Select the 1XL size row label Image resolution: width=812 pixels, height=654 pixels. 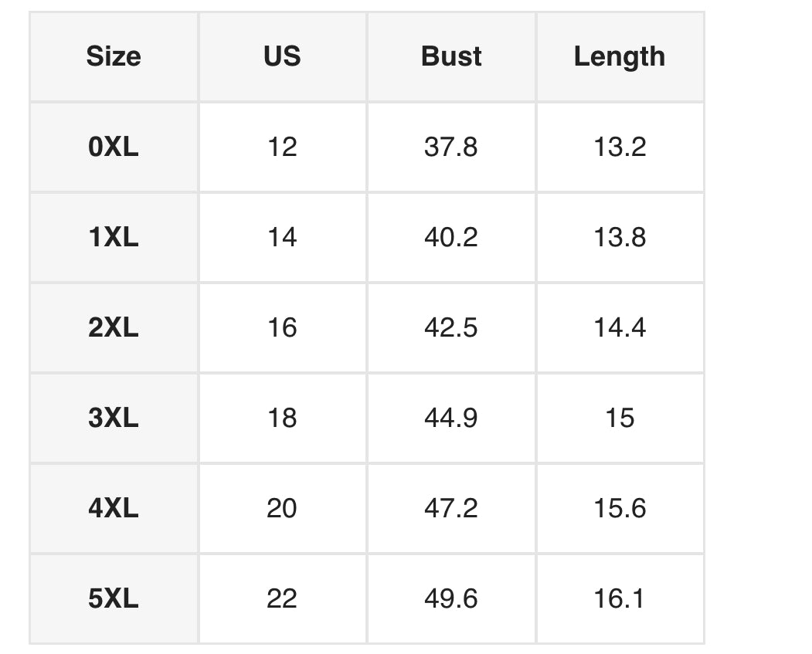tap(114, 237)
